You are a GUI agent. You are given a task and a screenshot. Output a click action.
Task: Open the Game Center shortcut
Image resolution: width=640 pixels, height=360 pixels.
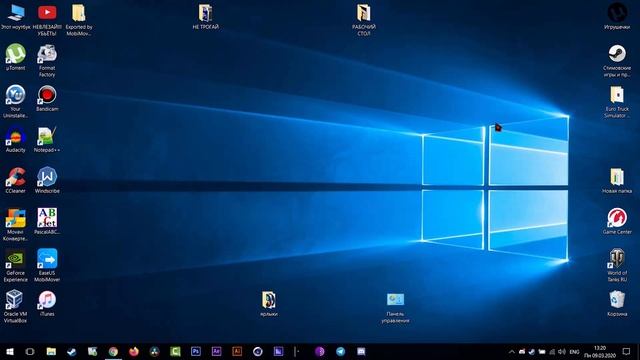[617, 221]
